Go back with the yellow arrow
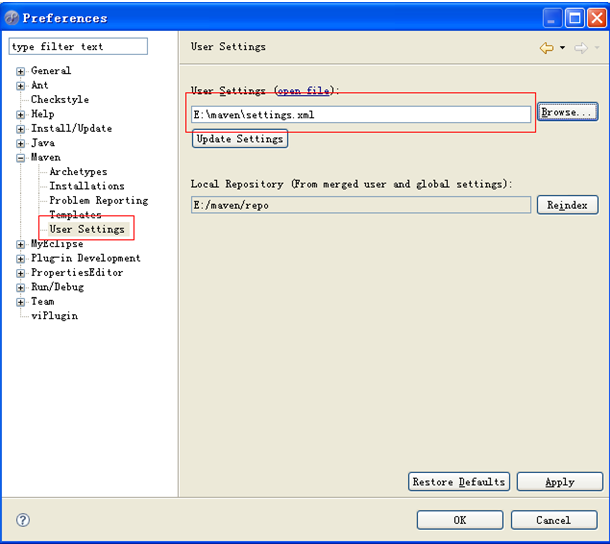Viewport: 610px width, 544px height. pos(547,48)
